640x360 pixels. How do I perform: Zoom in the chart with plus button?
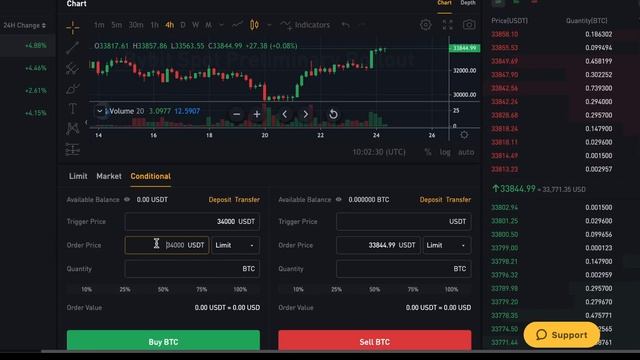(257, 114)
